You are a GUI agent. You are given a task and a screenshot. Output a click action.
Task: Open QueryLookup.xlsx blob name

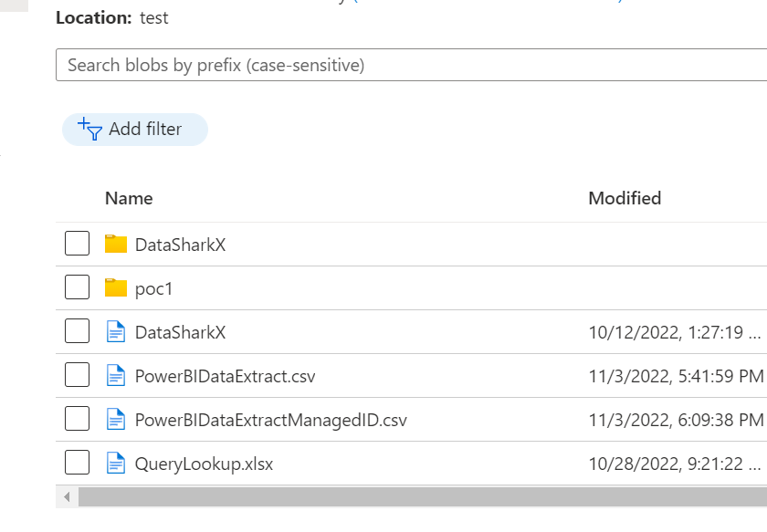(204, 464)
